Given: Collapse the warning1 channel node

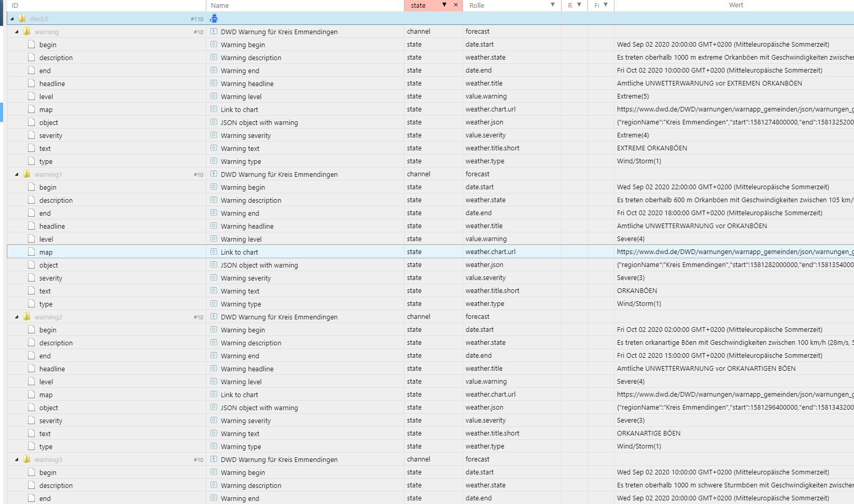Looking at the screenshot, I should 17,174.
